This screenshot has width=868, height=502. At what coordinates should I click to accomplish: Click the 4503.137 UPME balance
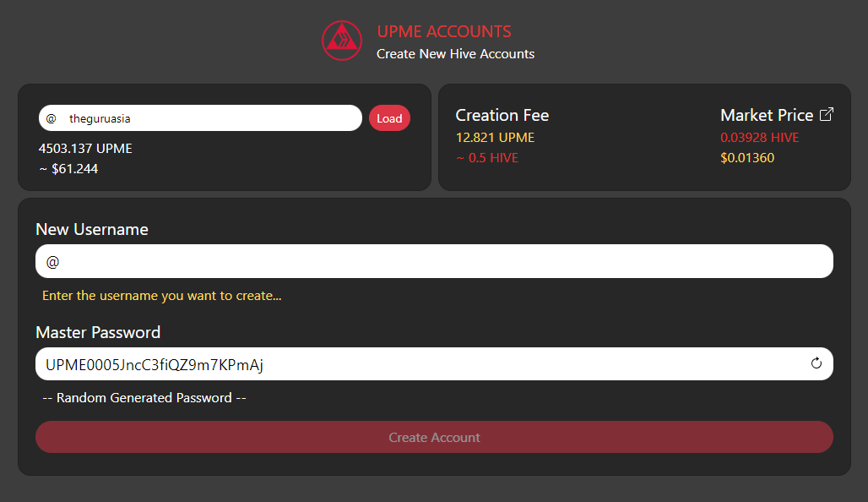click(85, 149)
